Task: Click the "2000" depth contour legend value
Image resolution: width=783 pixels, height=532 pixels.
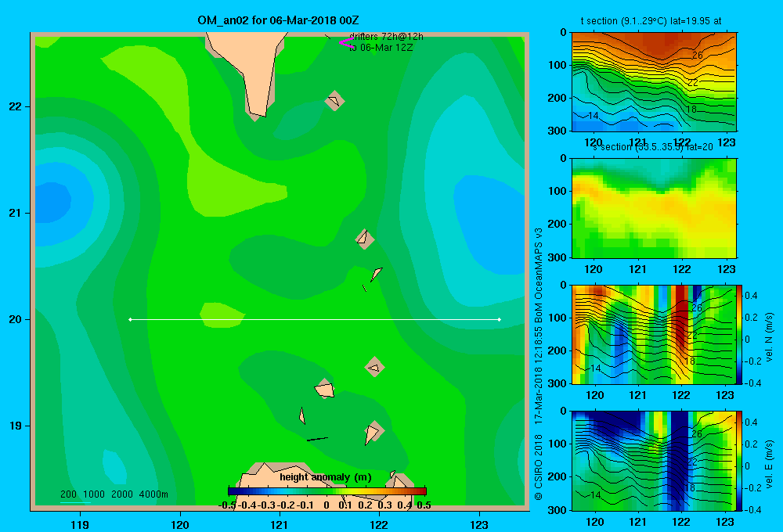Action: (x=122, y=494)
